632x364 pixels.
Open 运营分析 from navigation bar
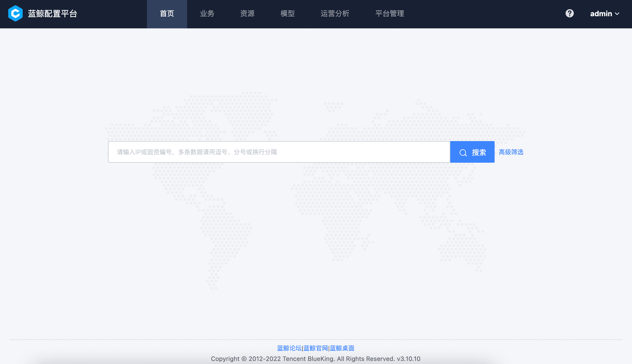(335, 14)
